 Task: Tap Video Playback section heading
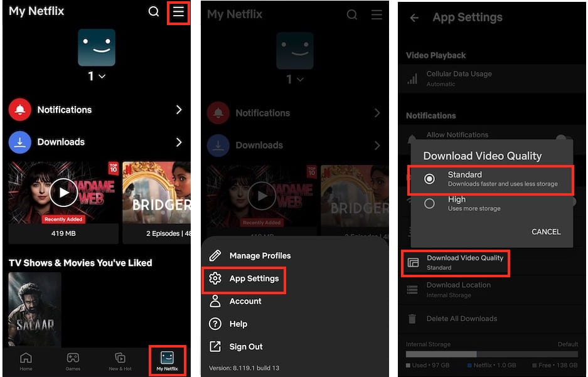[436, 55]
